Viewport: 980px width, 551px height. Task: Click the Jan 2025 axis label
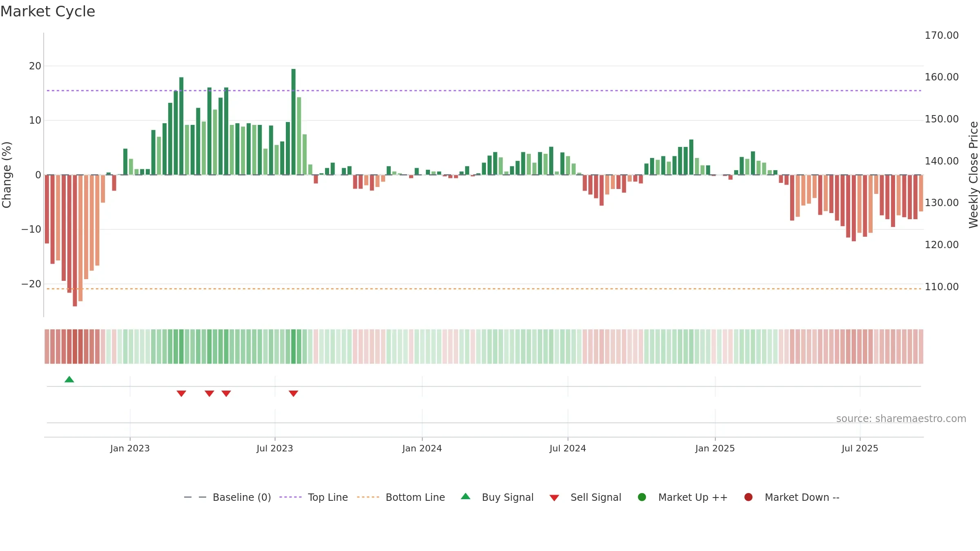715,449
